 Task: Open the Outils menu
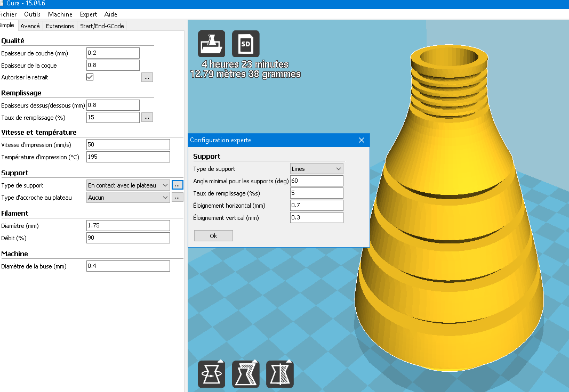(33, 14)
